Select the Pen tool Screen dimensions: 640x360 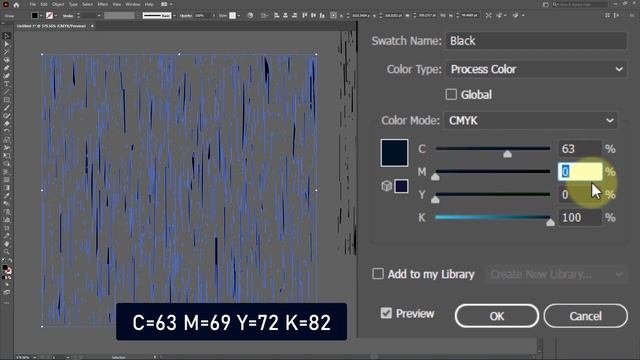tap(6, 68)
